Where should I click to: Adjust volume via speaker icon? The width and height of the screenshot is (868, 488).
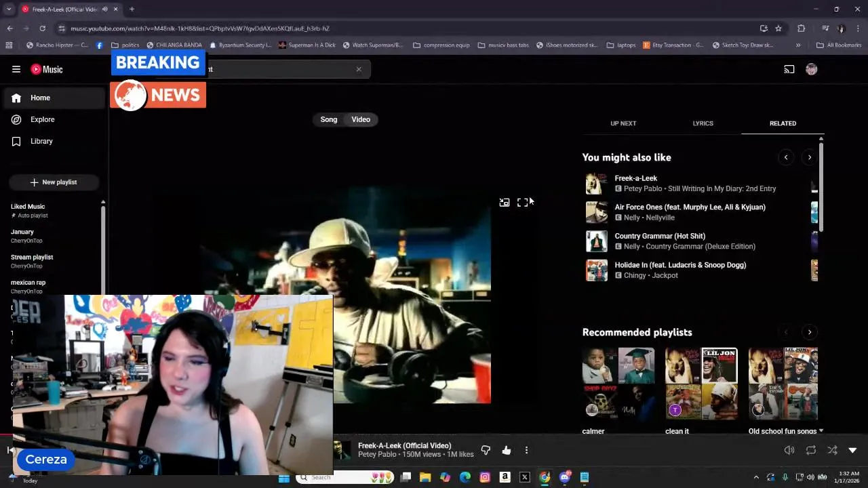pos(789,450)
